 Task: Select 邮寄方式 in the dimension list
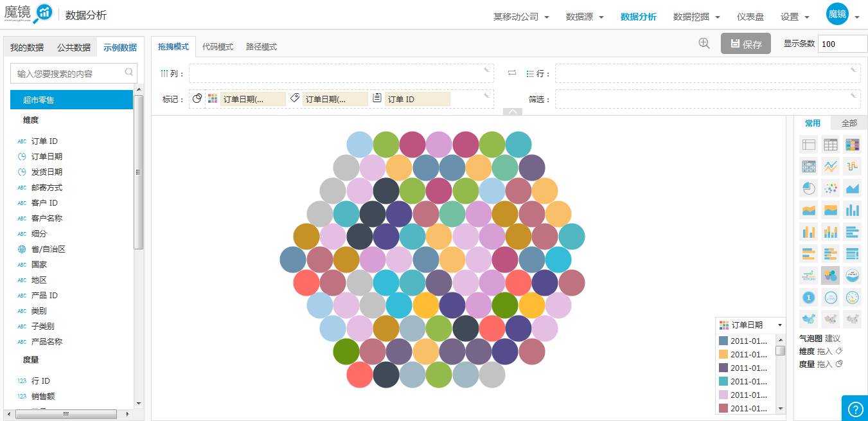(x=47, y=188)
